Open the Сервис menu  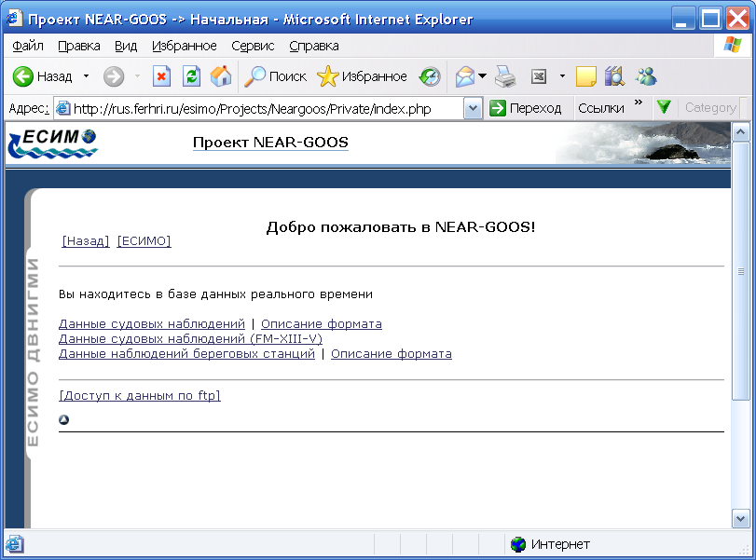click(x=253, y=46)
